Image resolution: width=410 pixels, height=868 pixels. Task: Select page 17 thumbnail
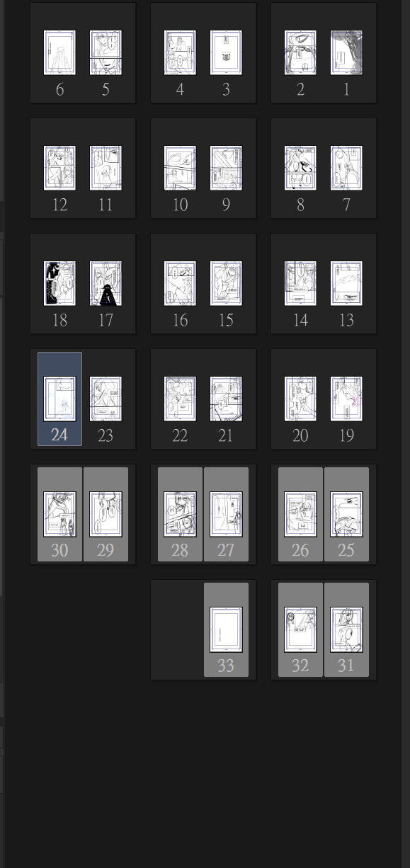106,283
